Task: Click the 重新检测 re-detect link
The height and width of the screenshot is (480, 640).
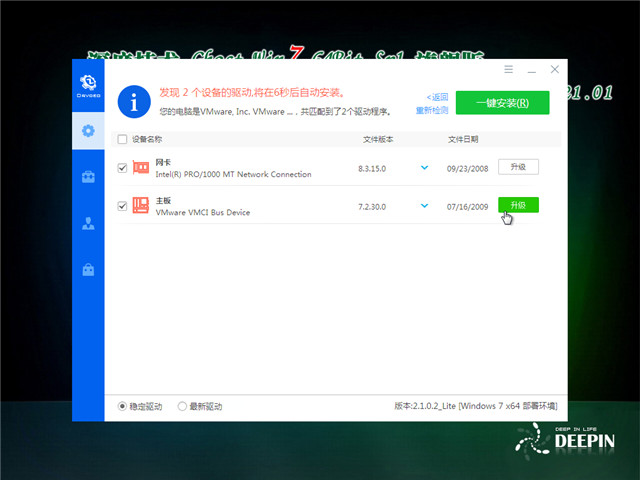Action: pos(432,110)
